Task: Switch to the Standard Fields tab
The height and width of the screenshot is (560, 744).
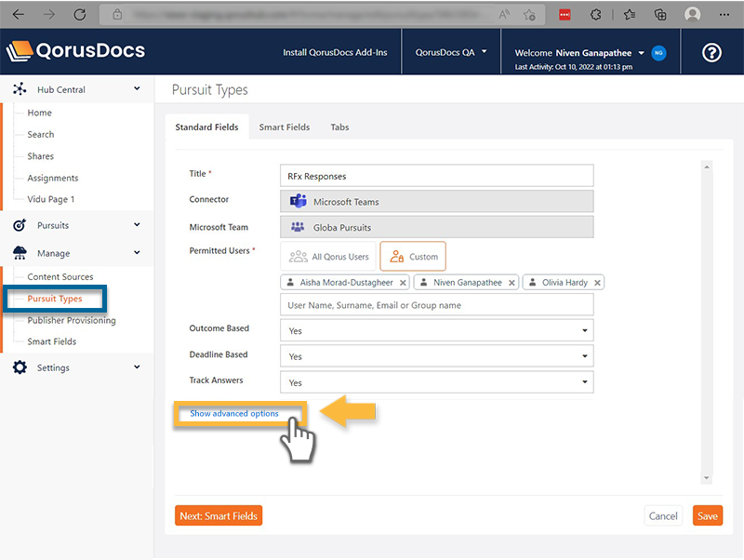Action: point(206,127)
